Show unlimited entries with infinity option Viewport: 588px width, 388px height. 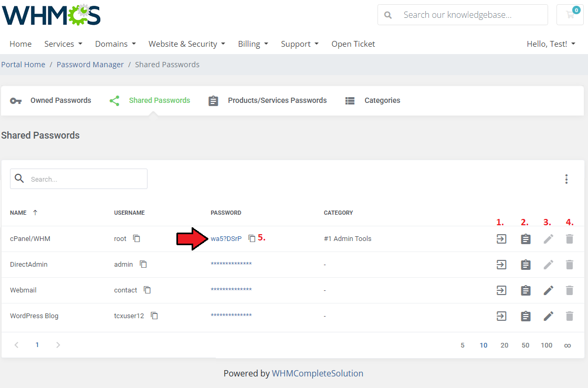pos(568,345)
